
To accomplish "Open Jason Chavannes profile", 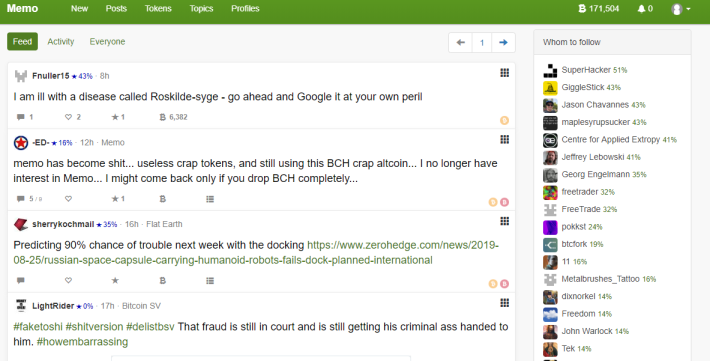I will pyautogui.click(x=595, y=105).
